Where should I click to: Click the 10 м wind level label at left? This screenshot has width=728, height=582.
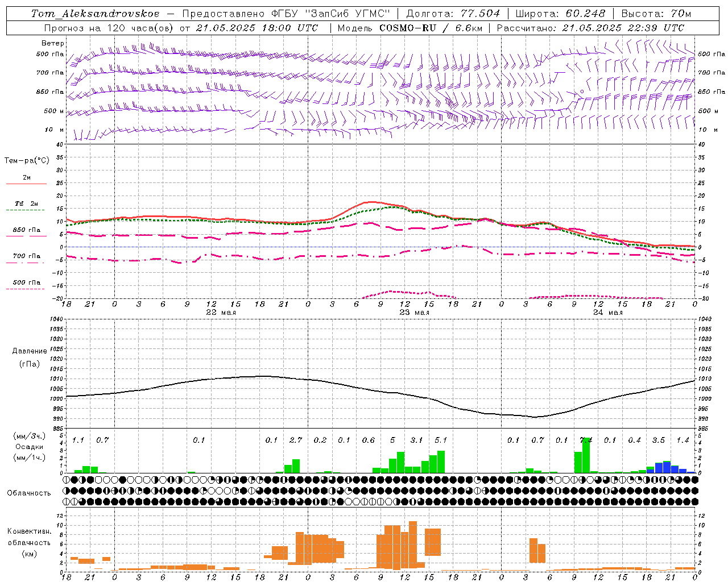point(55,130)
